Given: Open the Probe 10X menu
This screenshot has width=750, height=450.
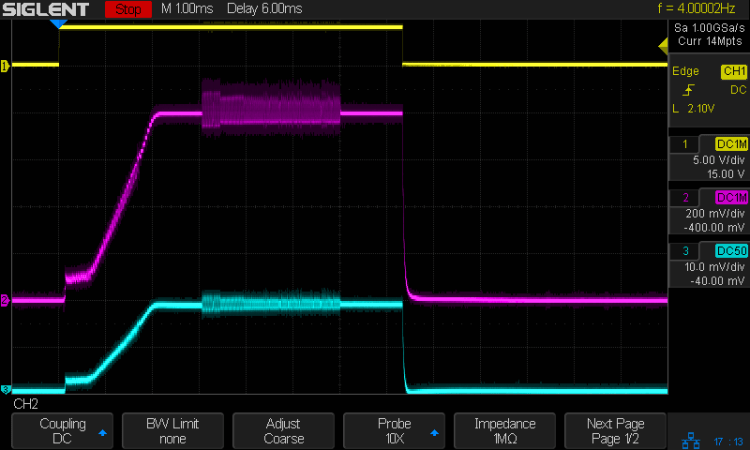Looking at the screenshot, I should click(394, 431).
